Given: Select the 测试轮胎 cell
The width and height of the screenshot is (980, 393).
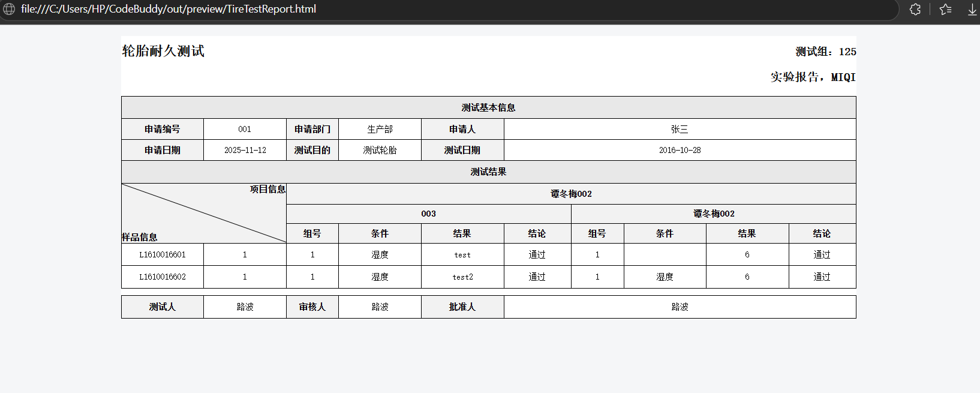Looking at the screenshot, I should coord(380,150).
